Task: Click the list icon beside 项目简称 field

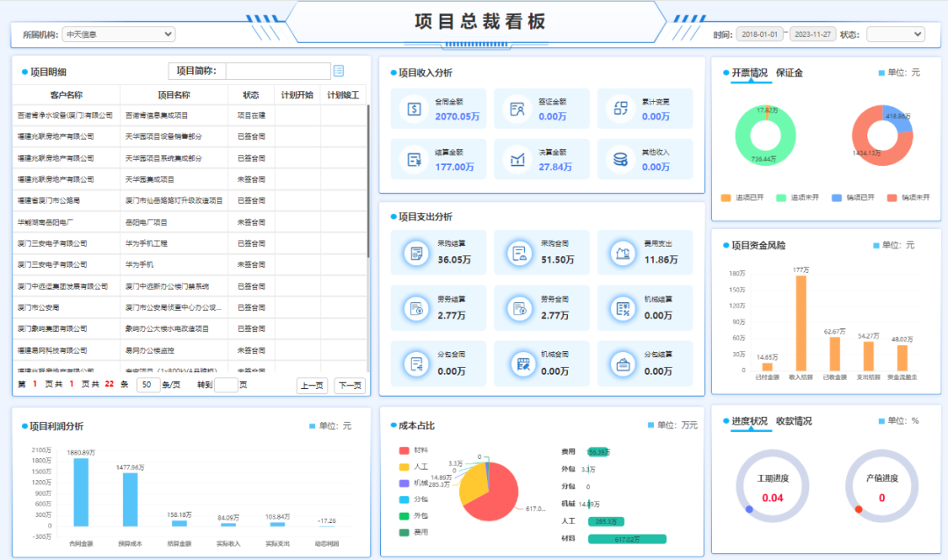Action: (339, 71)
